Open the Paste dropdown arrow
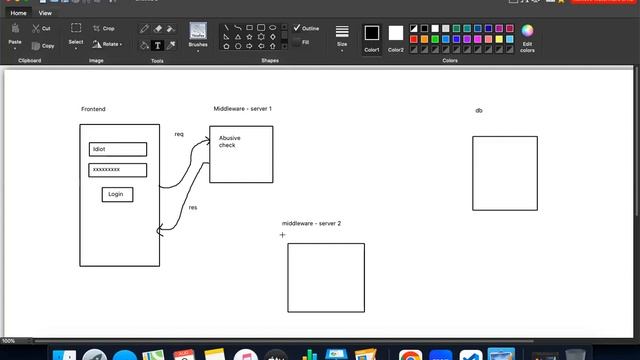Image resolution: width=640 pixels, height=360 pixels. [x=15, y=49]
